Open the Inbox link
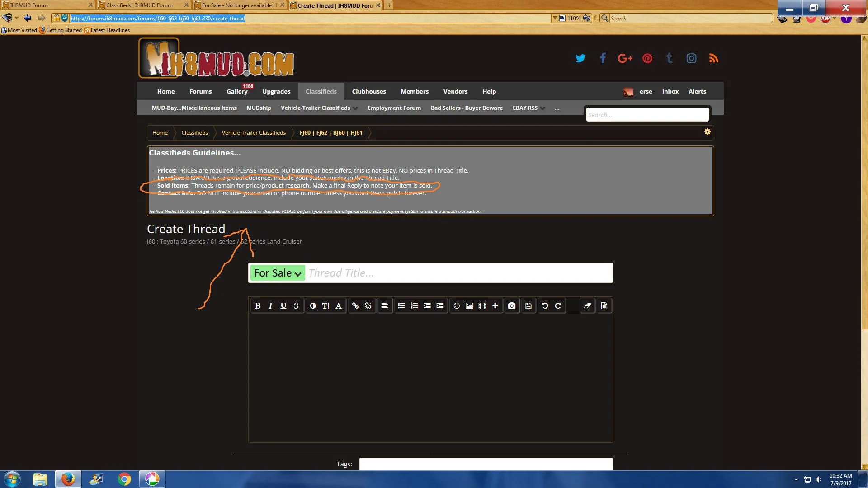 point(670,91)
